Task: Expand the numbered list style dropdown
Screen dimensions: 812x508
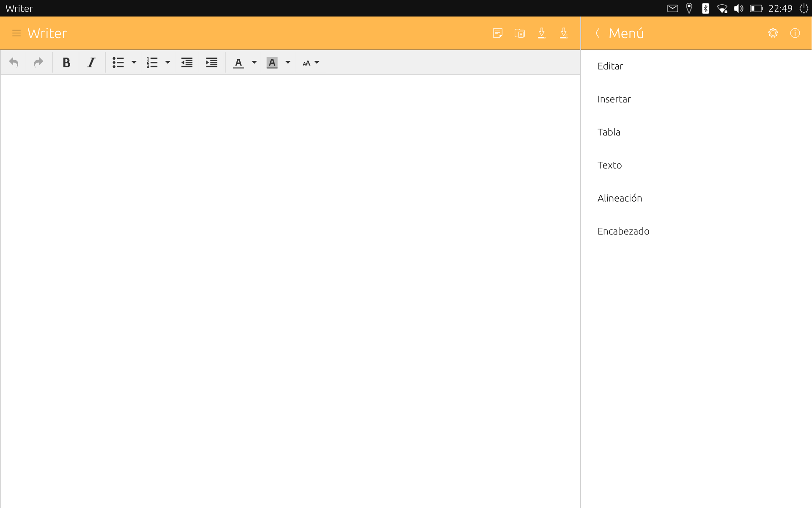Action: click(x=167, y=63)
